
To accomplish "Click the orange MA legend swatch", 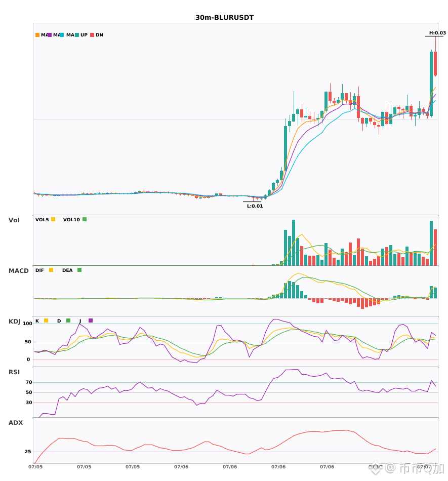I will click(37, 35).
